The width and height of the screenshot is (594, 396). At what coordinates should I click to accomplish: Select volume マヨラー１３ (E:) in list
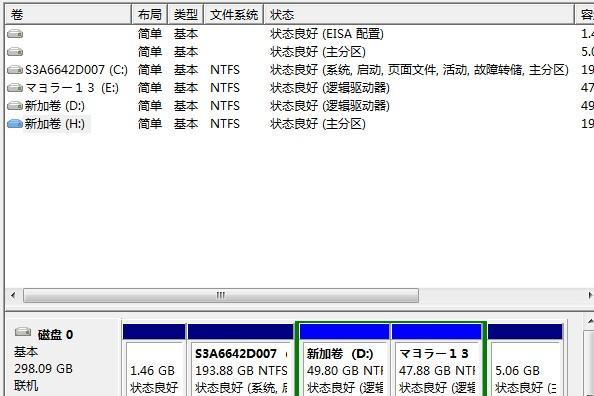click(72, 88)
